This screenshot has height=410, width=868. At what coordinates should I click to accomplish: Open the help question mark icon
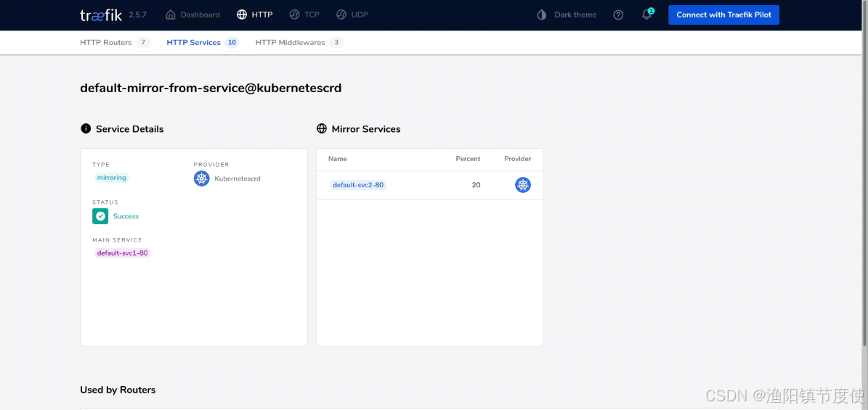coord(618,15)
